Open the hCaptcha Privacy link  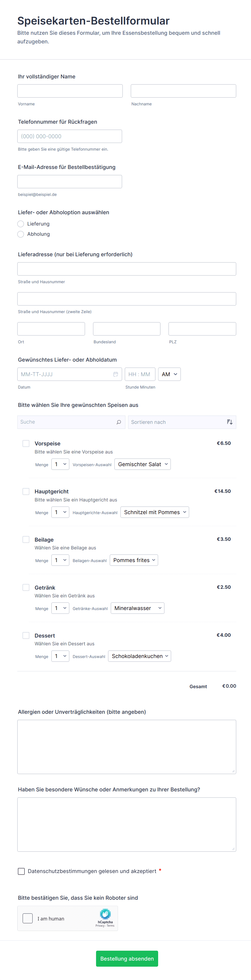coord(100,926)
